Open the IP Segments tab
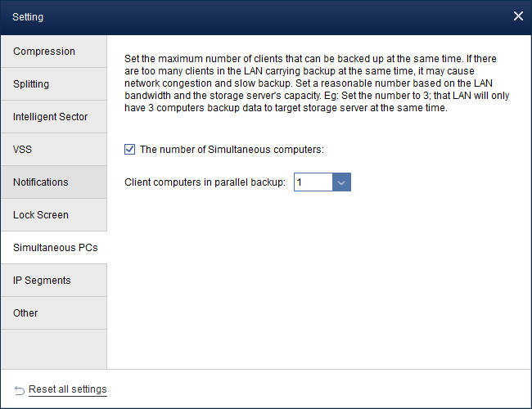Screen dimensions: 532x409 point(53,281)
